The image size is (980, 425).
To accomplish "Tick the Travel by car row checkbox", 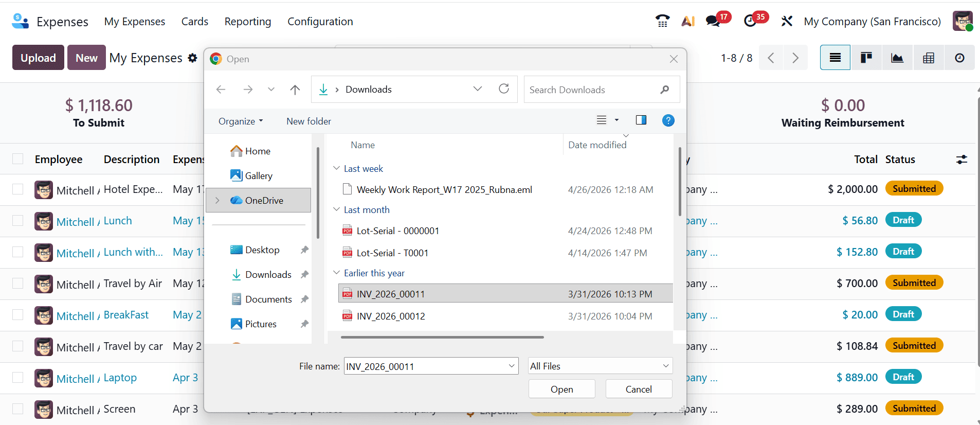I will tap(18, 346).
